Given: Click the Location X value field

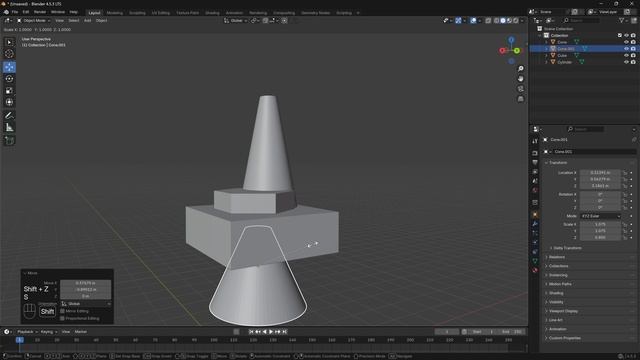Looking at the screenshot, I should coord(600,173).
